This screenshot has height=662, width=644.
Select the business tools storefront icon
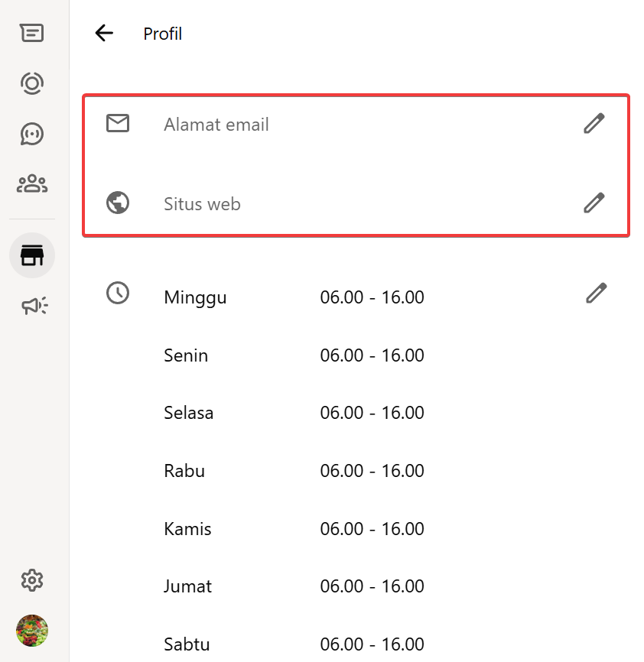pos(32,255)
